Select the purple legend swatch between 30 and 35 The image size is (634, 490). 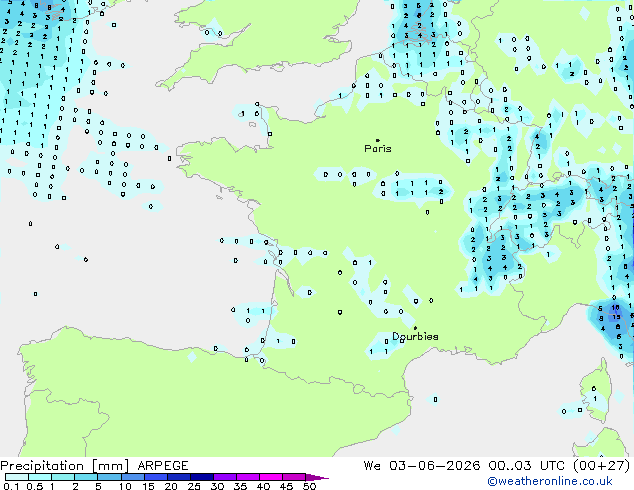coord(225,477)
